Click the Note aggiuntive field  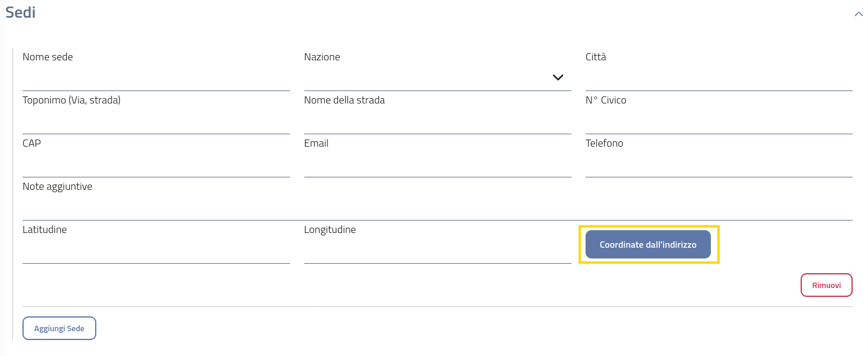point(437,209)
